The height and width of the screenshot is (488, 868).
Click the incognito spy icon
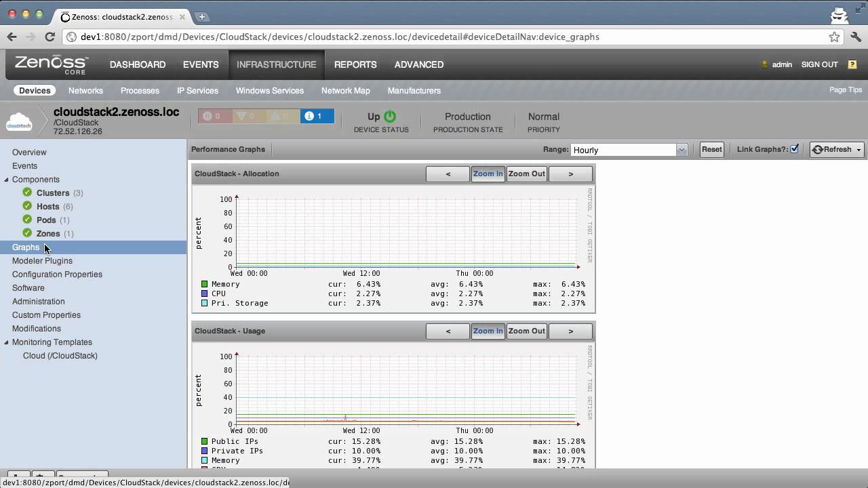point(840,16)
